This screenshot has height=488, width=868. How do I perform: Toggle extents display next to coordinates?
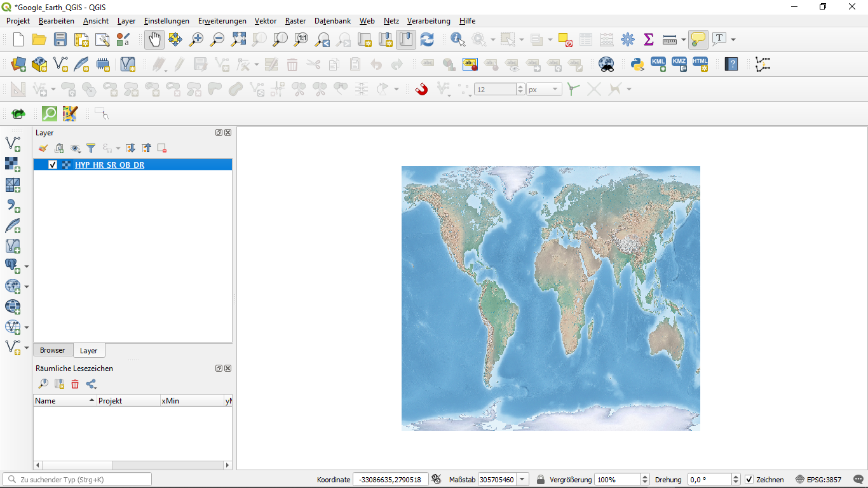tap(436, 479)
